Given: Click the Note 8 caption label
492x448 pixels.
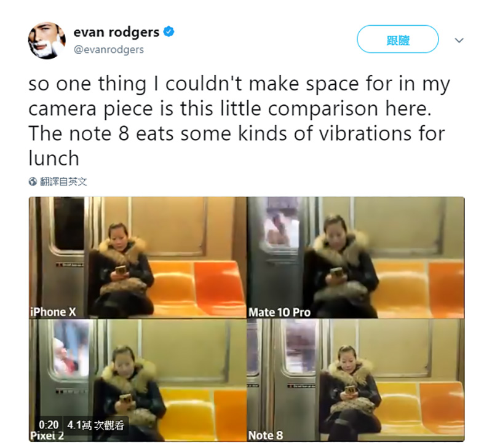Looking at the screenshot, I should tap(266, 435).
